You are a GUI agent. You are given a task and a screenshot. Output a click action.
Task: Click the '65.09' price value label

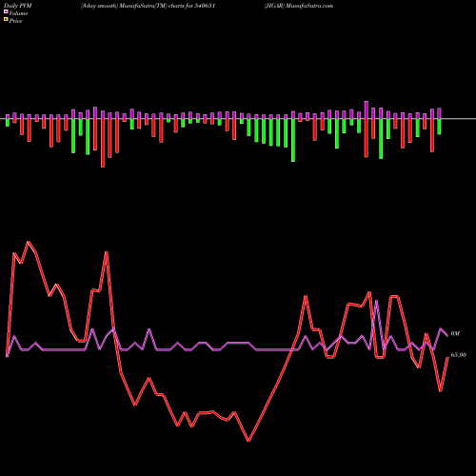coord(459,355)
